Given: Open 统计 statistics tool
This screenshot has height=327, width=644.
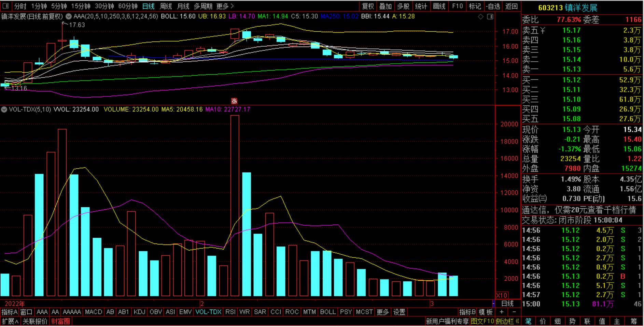Looking at the screenshot, I should [x=421, y=6].
